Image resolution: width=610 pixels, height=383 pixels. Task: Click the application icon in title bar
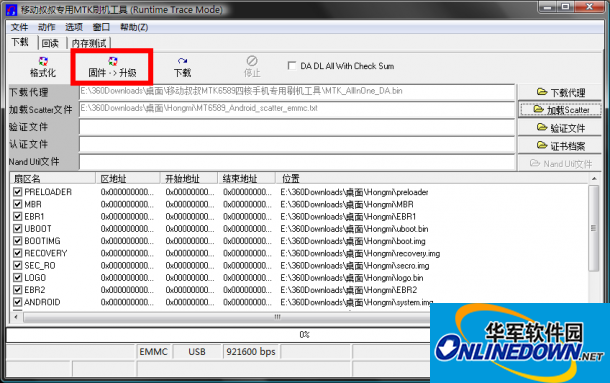pos(11,10)
